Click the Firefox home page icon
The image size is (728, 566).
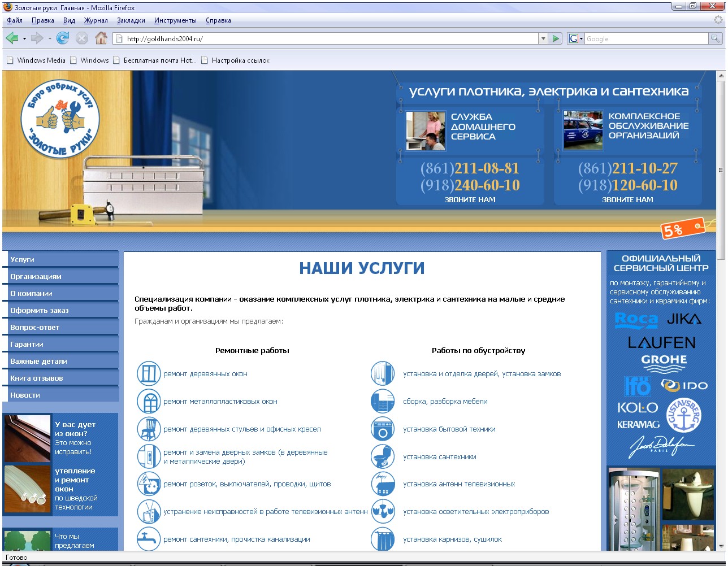pyautogui.click(x=101, y=38)
